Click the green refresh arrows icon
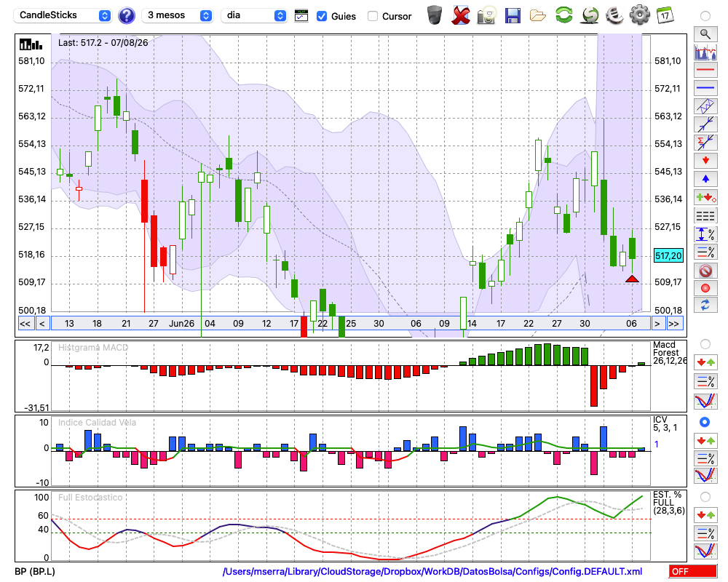The height and width of the screenshot is (582, 728). (563, 15)
